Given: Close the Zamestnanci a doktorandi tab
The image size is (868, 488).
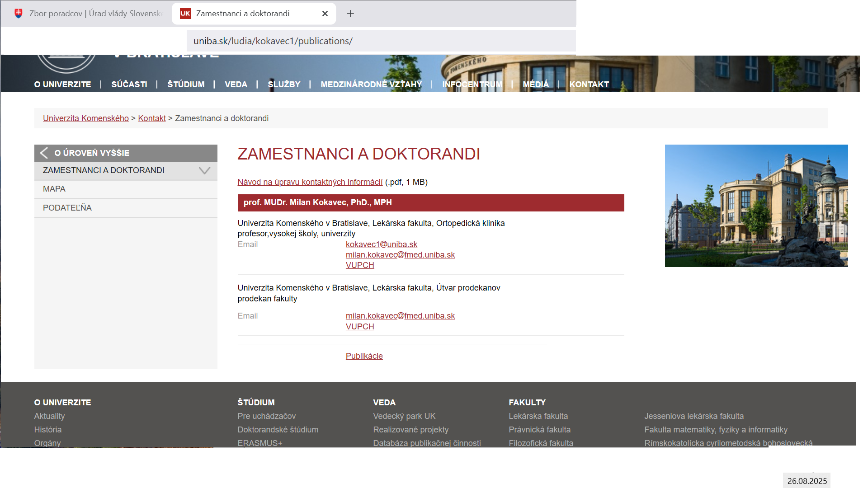Looking at the screenshot, I should tap(325, 14).
